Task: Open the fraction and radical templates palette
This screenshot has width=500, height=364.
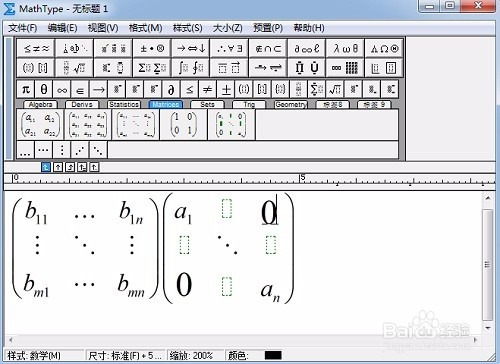Action: click(x=74, y=68)
